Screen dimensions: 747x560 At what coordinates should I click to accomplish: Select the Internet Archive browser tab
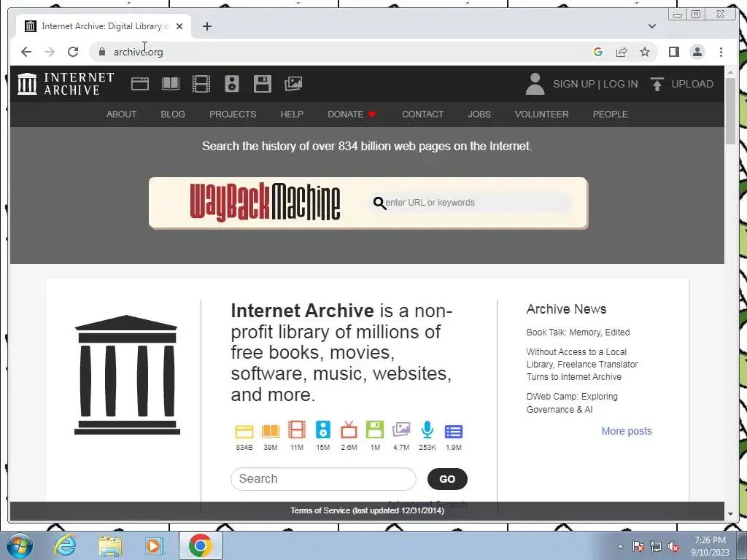(x=104, y=26)
